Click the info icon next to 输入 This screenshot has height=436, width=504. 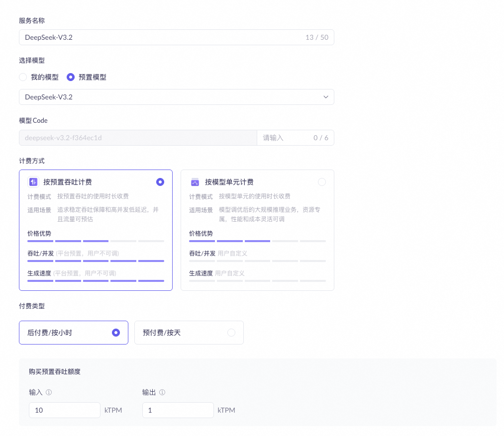coord(49,392)
